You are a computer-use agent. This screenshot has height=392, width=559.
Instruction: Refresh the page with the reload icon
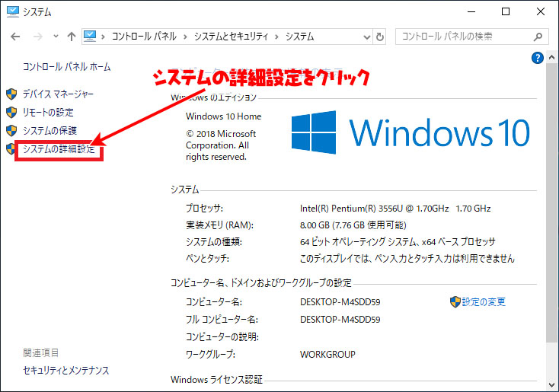click(x=380, y=37)
